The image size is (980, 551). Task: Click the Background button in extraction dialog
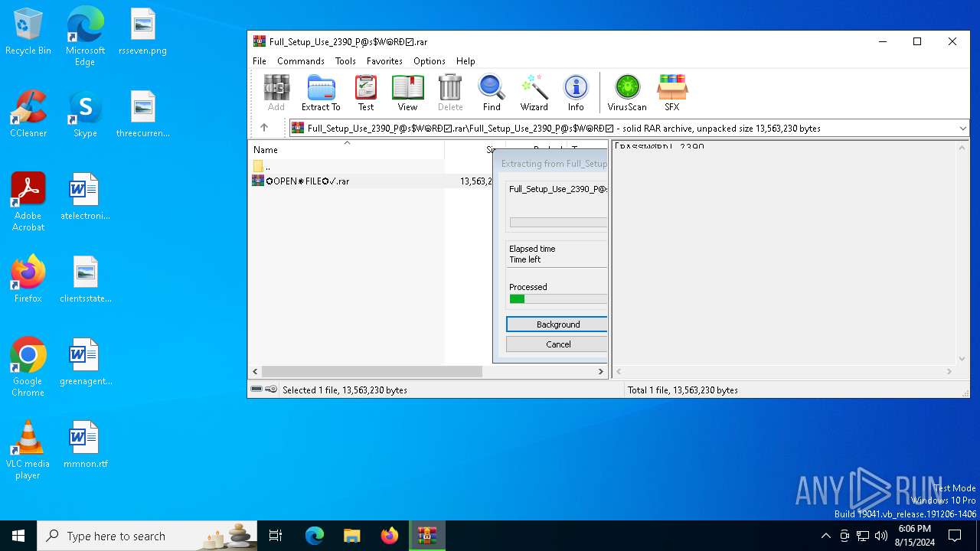pyautogui.click(x=557, y=324)
